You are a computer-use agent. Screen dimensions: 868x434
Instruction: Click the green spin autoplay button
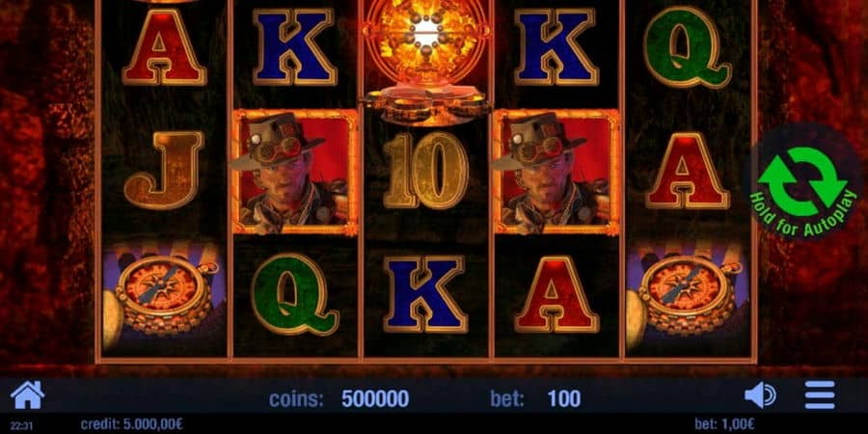[802, 182]
